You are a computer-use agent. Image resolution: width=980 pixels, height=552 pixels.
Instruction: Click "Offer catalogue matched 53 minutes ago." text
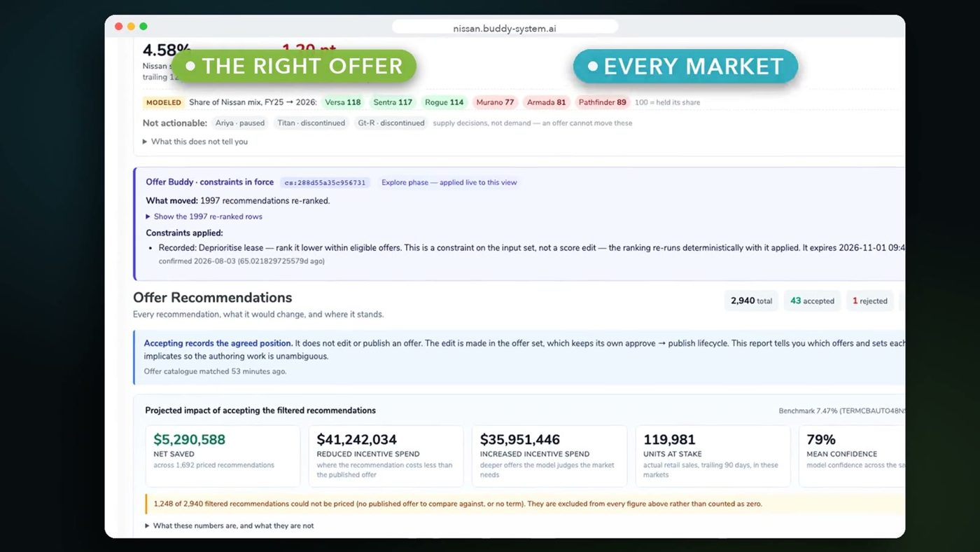215,371
